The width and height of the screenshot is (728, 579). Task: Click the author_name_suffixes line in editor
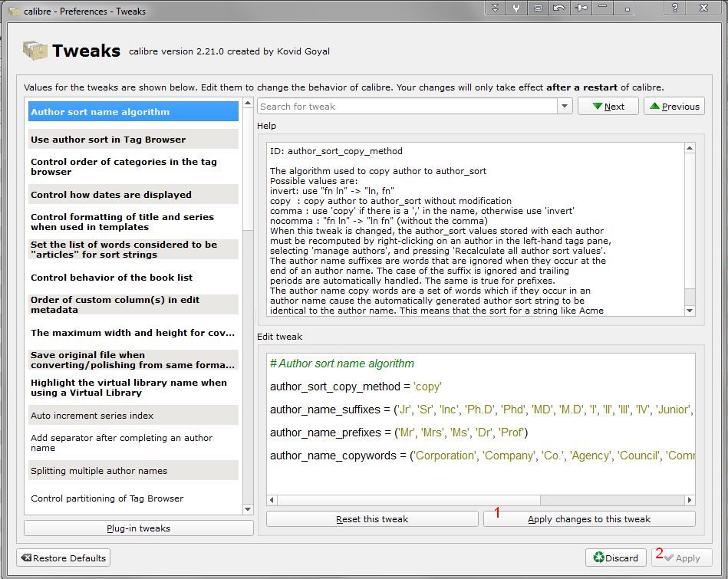tap(482, 410)
